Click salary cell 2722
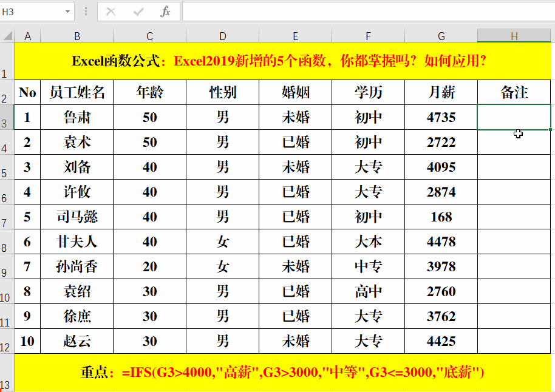Image resolution: width=555 pixels, height=392 pixels. click(441, 142)
